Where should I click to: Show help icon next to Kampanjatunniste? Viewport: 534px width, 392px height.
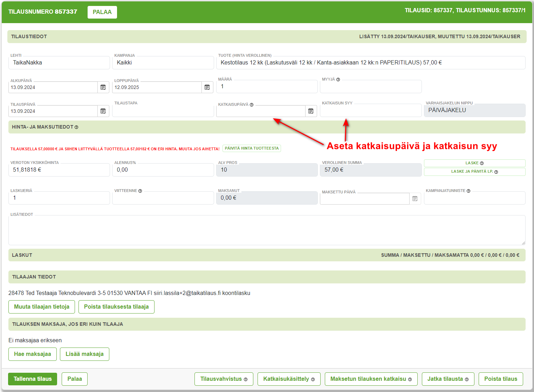click(468, 191)
